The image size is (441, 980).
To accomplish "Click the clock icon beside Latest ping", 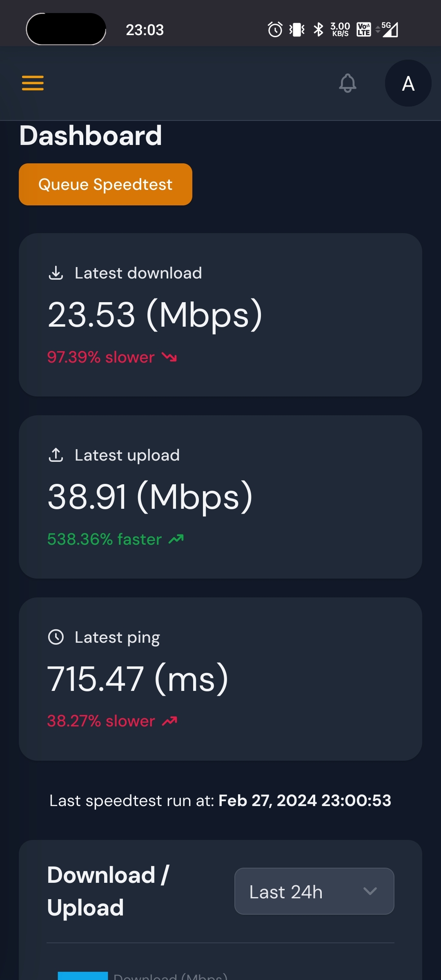I will pyautogui.click(x=56, y=637).
